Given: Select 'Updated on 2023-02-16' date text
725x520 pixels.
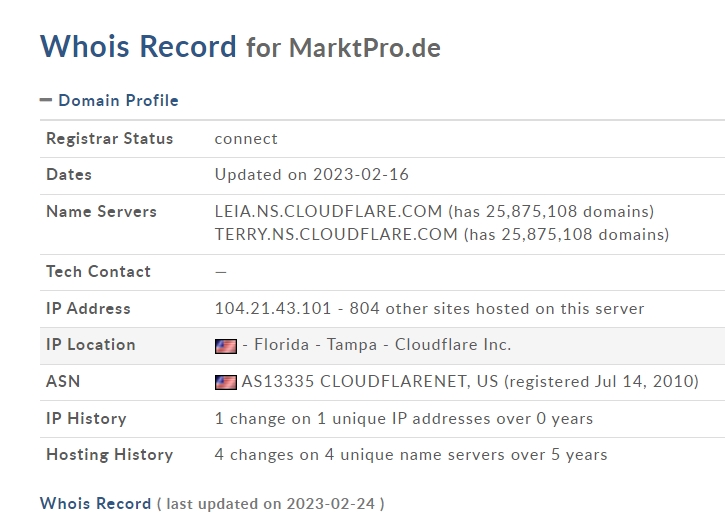Looking at the screenshot, I should tap(312, 175).
